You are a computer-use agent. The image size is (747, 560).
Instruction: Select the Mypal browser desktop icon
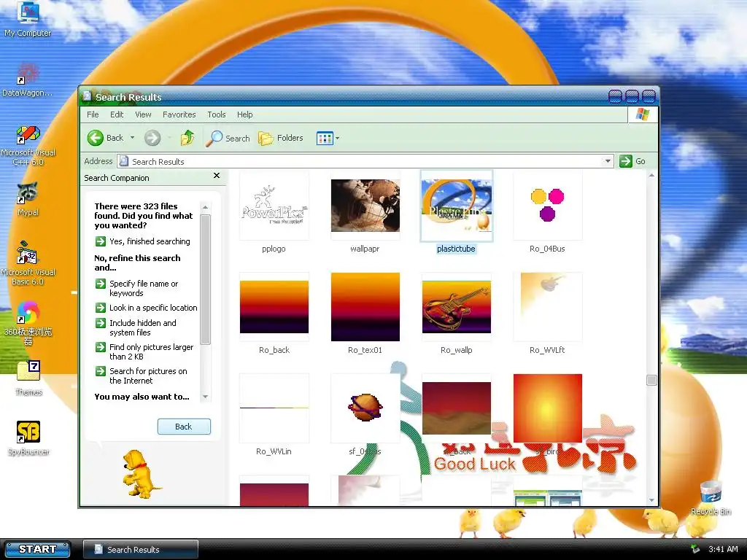[28, 199]
